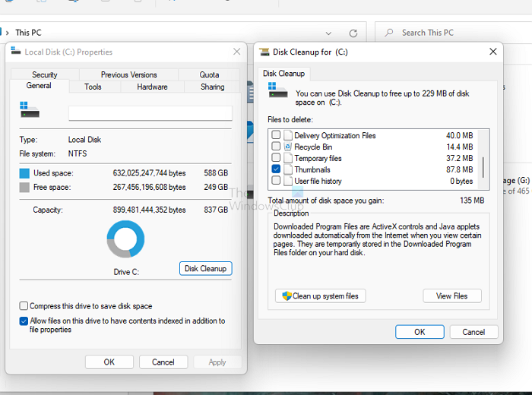Switch to the Tools tab

pos(93,87)
